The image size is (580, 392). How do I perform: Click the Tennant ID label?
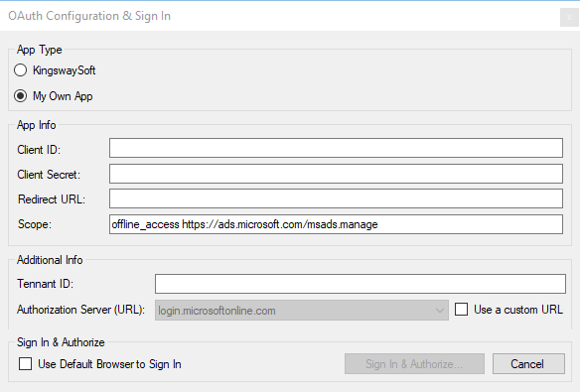[x=45, y=284]
